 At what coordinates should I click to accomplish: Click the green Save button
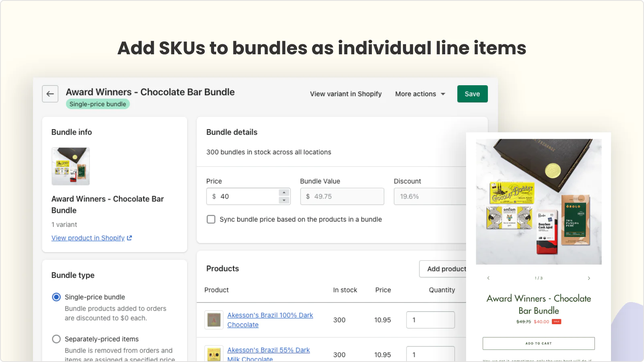(x=473, y=94)
